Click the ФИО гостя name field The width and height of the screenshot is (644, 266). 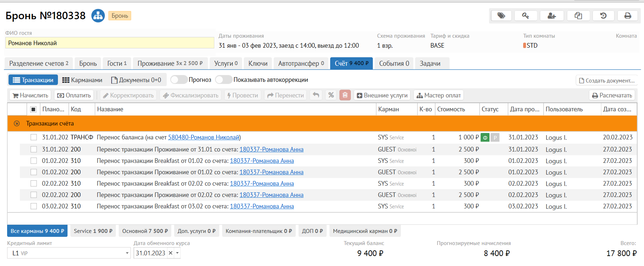coord(109,43)
